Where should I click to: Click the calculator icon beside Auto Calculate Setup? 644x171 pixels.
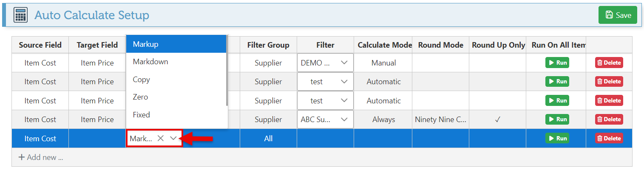coord(20,15)
